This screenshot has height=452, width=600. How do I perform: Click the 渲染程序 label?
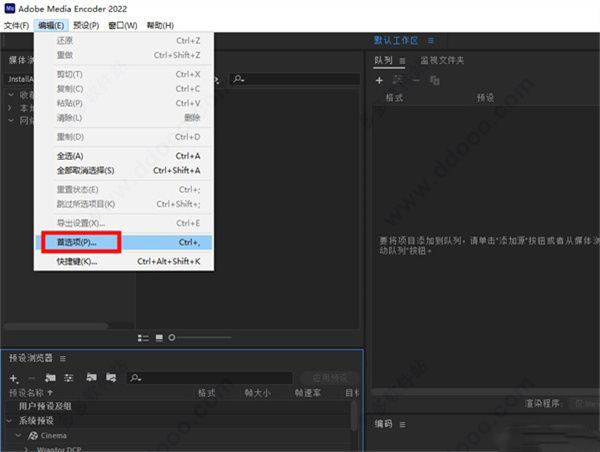(x=542, y=403)
